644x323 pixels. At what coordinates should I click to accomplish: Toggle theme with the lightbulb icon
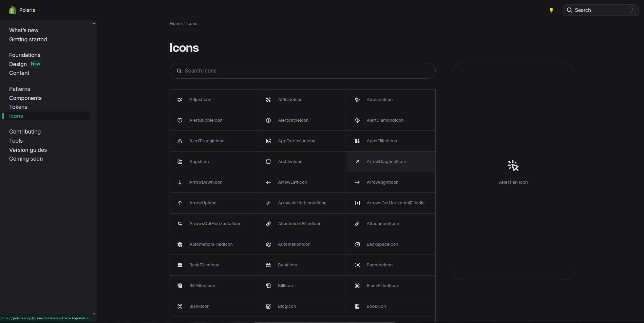click(x=551, y=10)
